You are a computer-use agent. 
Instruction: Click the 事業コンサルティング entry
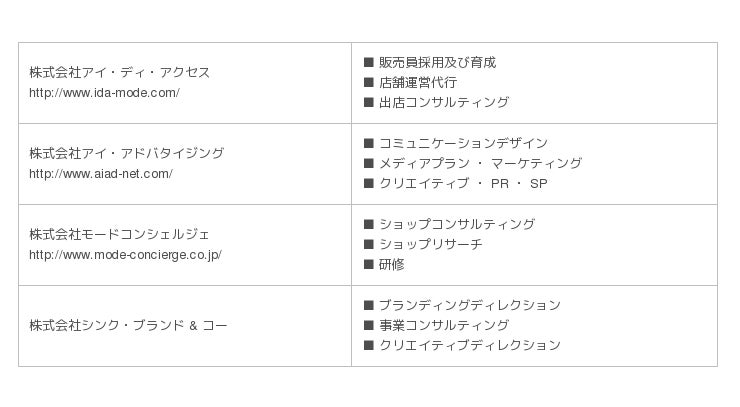point(444,326)
